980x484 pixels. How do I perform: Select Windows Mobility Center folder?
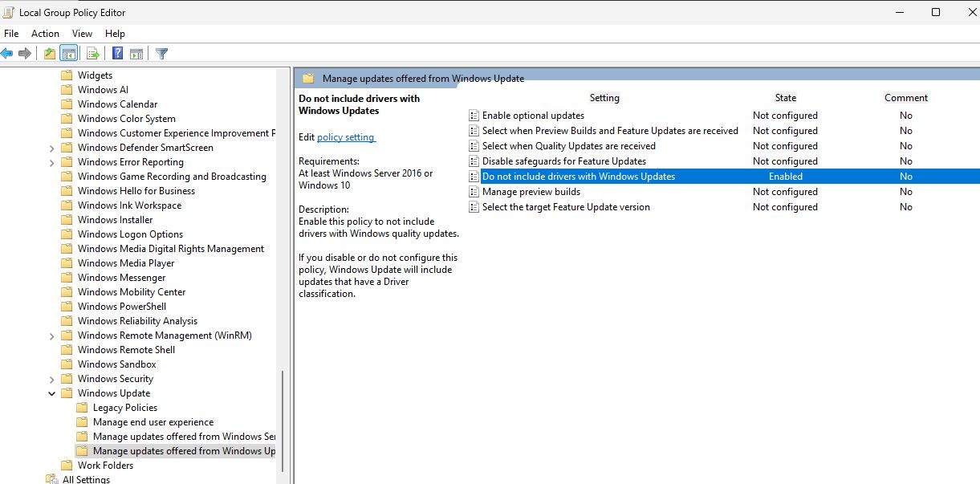[x=132, y=292]
